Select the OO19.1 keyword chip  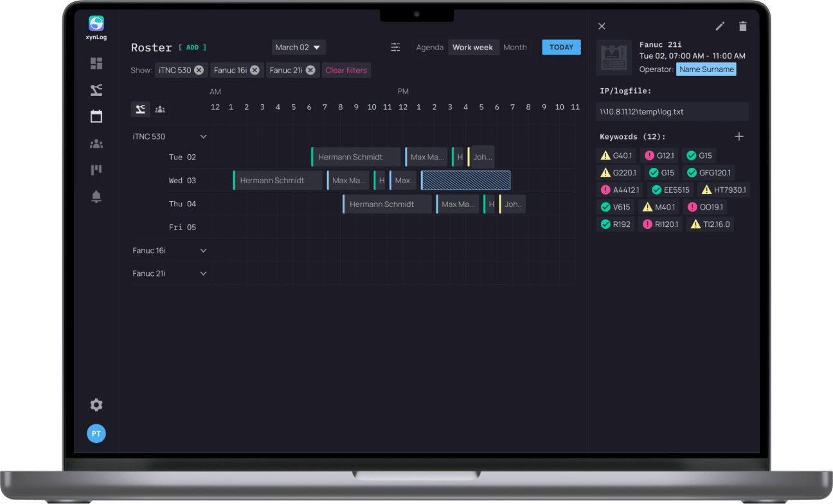click(705, 207)
